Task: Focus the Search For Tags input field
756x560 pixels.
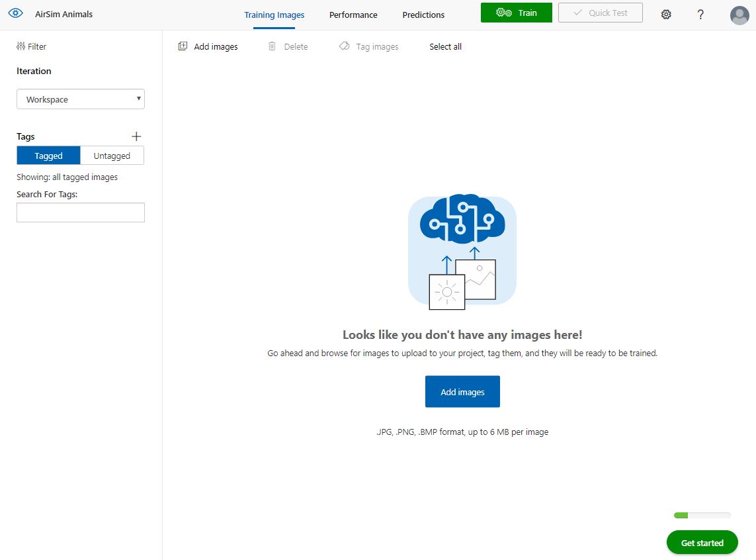Action: pos(81,212)
